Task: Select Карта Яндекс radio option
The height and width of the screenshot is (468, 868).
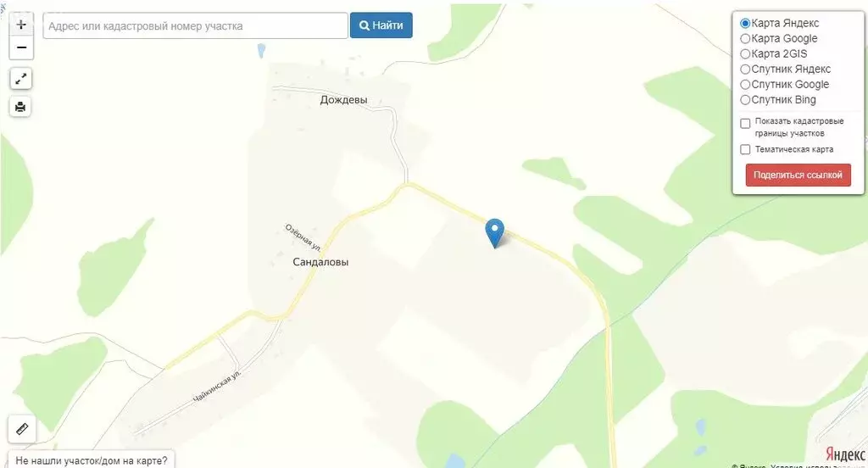Action: pos(745,23)
